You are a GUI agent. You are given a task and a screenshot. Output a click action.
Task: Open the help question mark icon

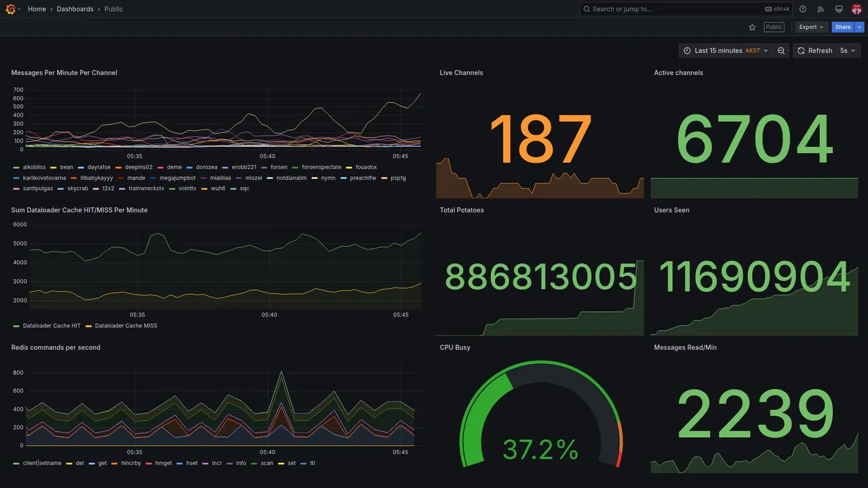tap(803, 9)
